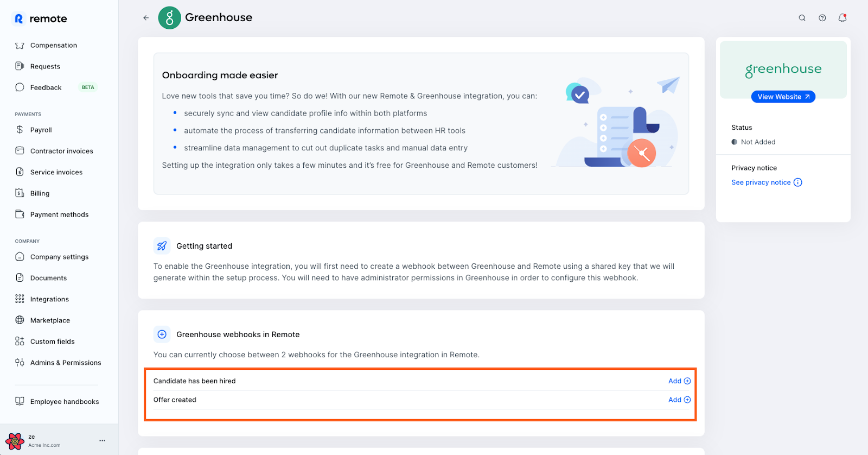The height and width of the screenshot is (455, 868).
Task: Click the Company settings icon
Action: [20, 257]
